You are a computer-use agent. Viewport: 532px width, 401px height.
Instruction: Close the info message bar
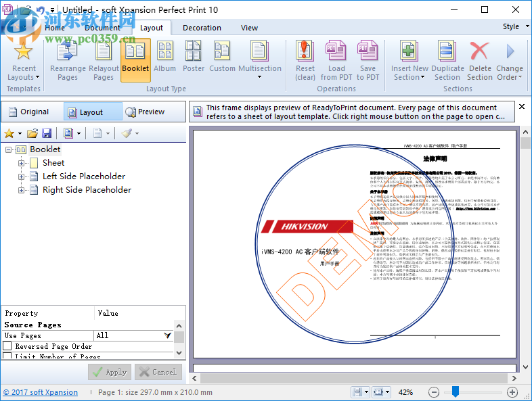(522, 106)
